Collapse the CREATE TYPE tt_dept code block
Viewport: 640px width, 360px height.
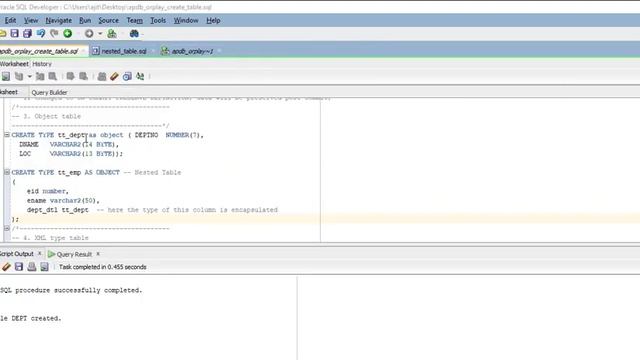(x=7, y=135)
